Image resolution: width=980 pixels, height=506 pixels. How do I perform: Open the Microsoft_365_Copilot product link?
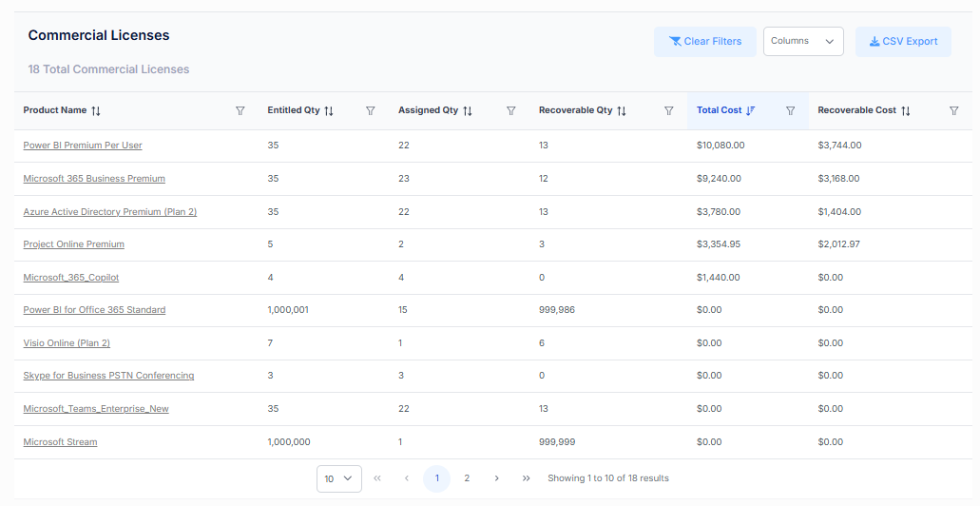[71, 278]
